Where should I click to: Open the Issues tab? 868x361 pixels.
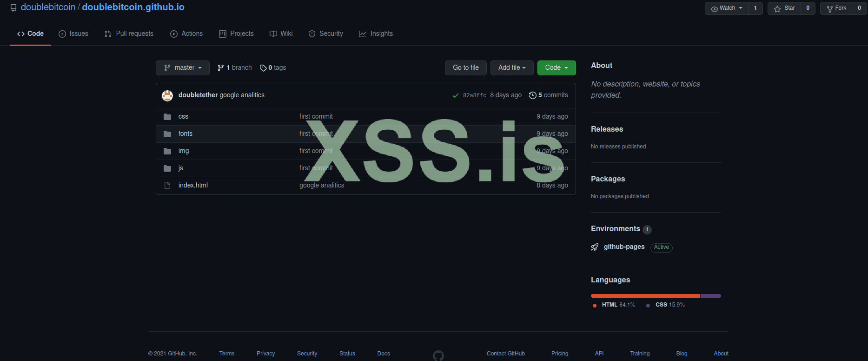tap(73, 33)
